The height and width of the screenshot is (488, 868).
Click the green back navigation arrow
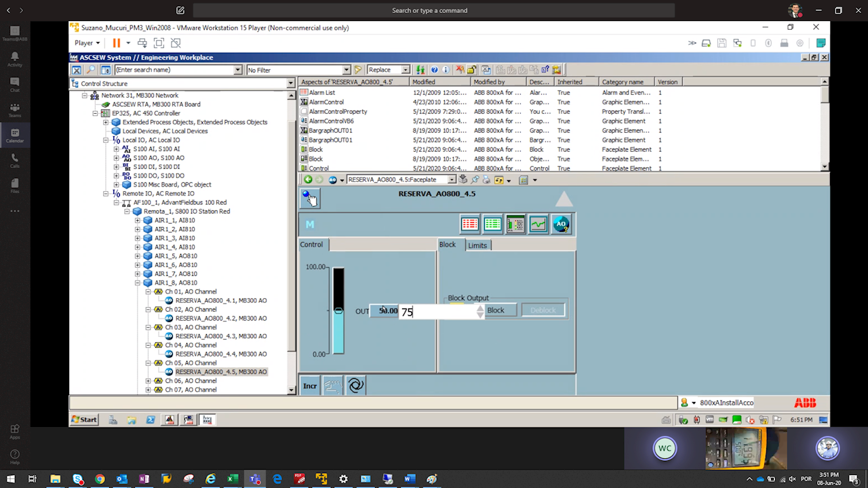(308, 180)
